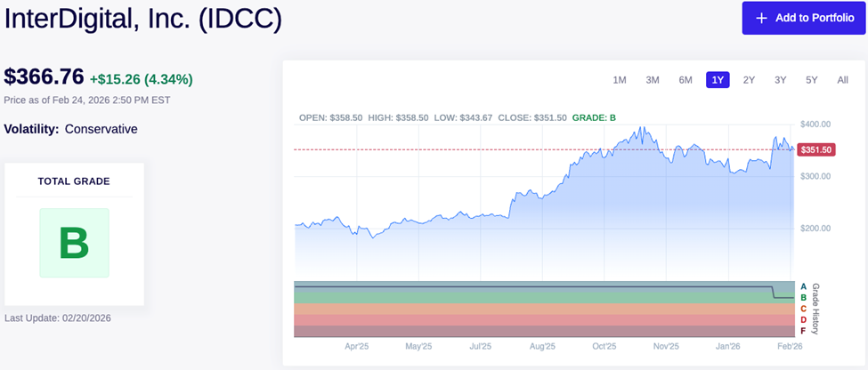The image size is (868, 370).
Task: Switch chart to 2Y range
Action: [749, 80]
